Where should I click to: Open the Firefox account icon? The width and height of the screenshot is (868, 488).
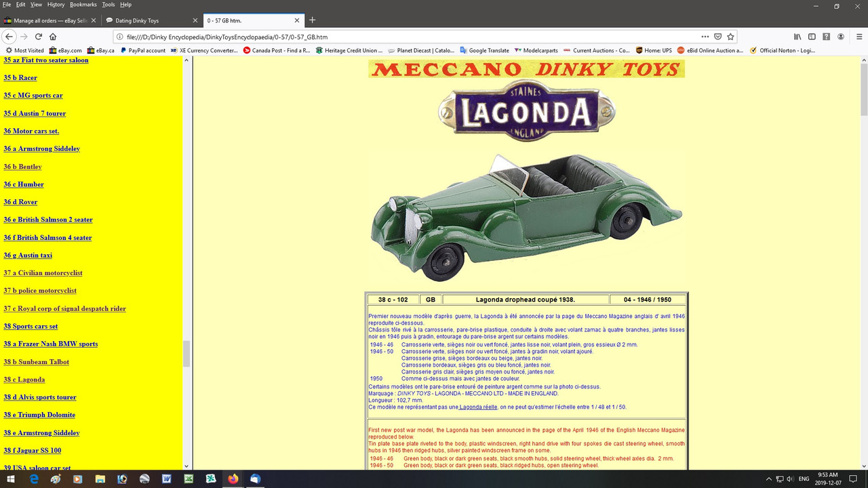tap(841, 37)
